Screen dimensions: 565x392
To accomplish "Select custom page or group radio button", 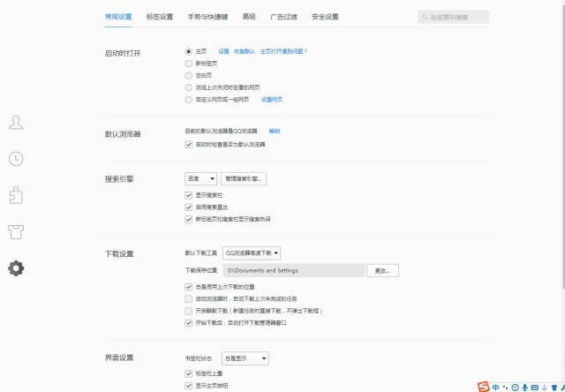I will click(x=188, y=100).
